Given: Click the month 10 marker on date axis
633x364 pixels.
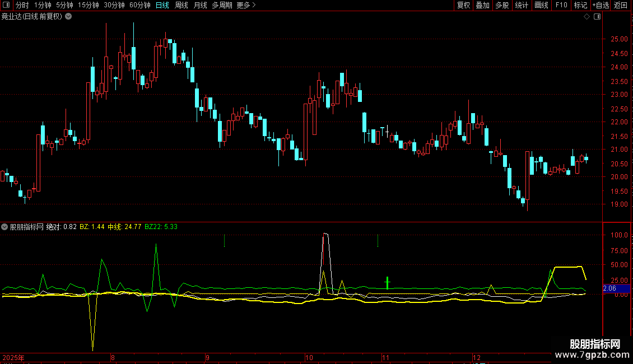Looking at the screenshot, I should [309, 357].
